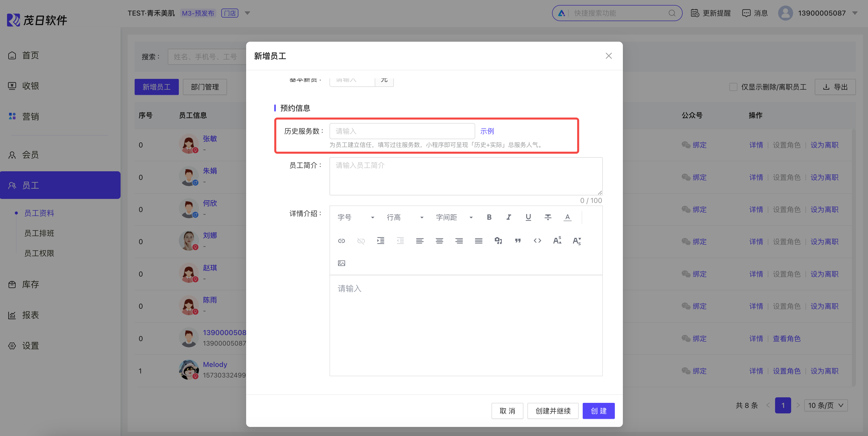The image size is (868, 436).
Task: Click the underline icon in editor
Action: tap(528, 217)
